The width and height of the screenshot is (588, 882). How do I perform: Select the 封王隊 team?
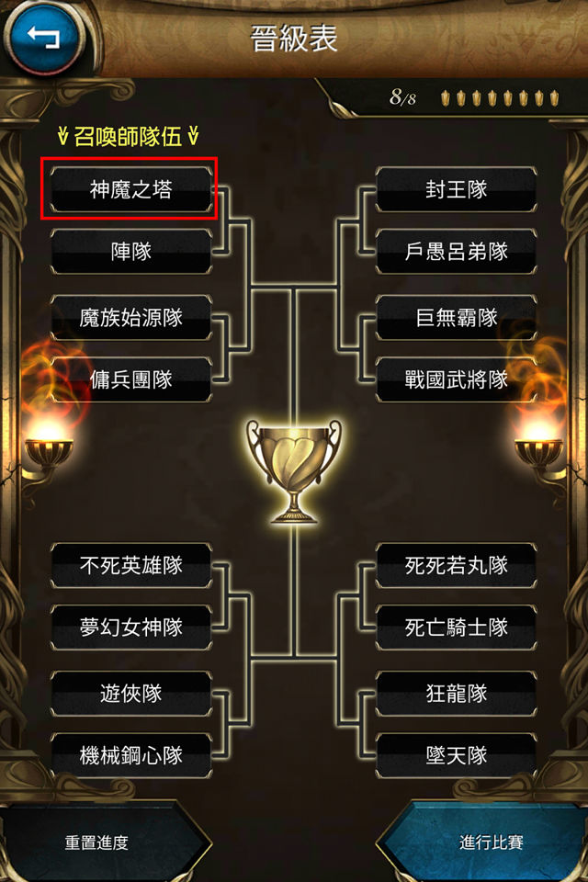[457, 189]
